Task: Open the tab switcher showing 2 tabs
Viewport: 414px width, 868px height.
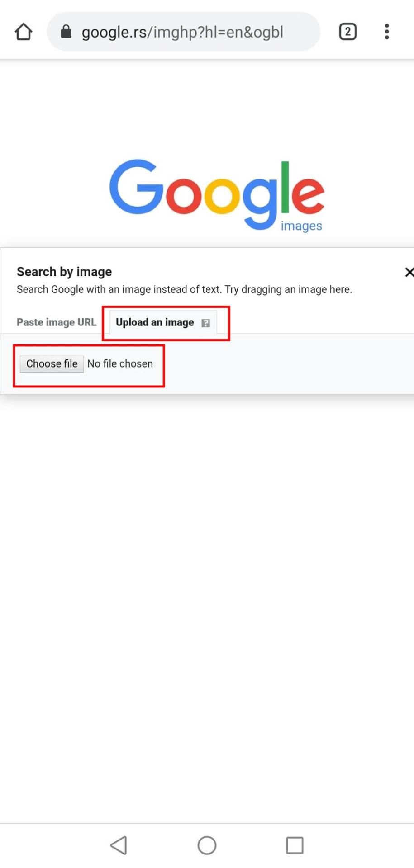Action: (347, 31)
